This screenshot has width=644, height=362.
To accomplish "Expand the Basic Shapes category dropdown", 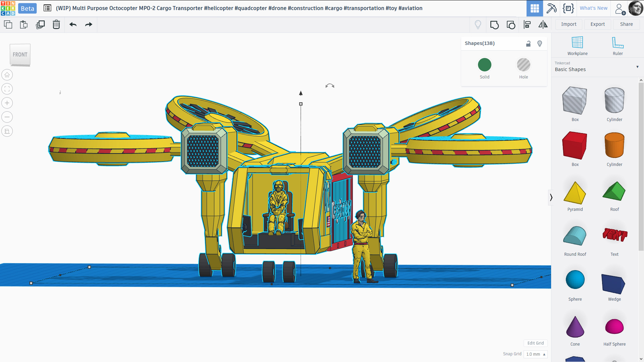I will [637, 67].
